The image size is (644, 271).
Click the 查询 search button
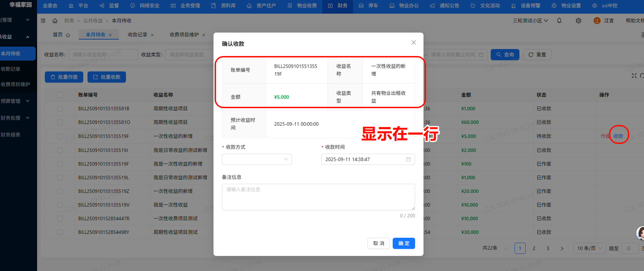505,55
